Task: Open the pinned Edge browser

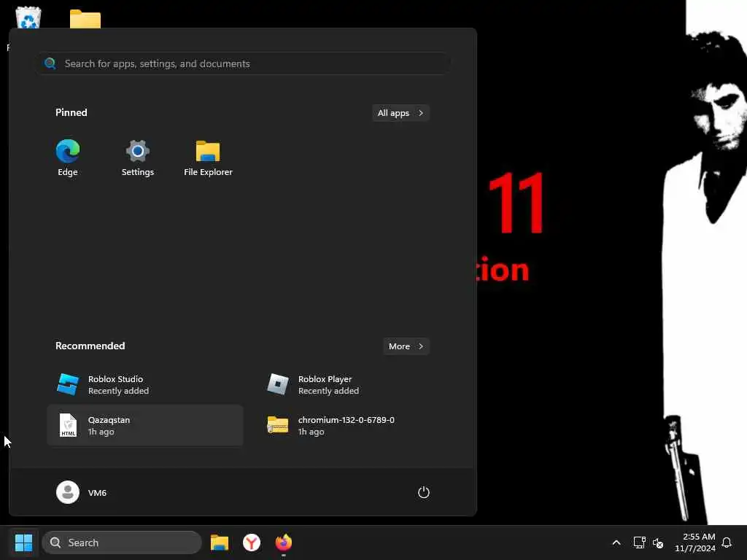Action: (68, 157)
